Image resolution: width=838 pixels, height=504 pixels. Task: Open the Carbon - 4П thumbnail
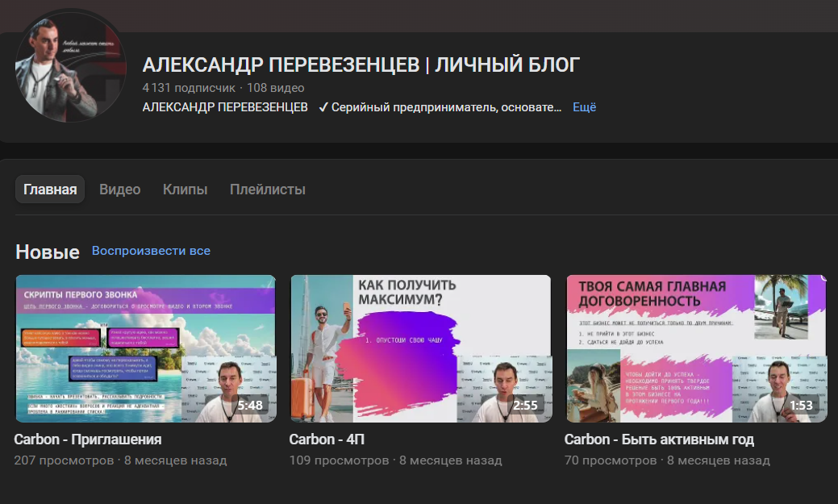pyautogui.click(x=419, y=348)
